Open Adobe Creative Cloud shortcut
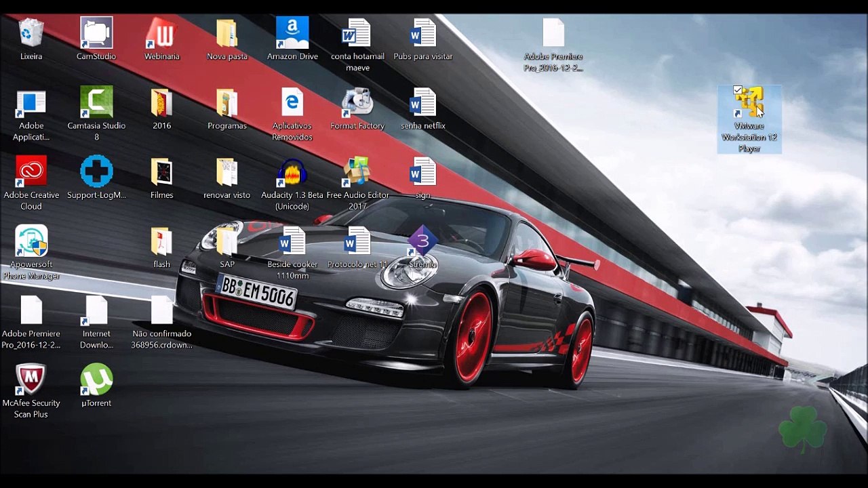This screenshot has height=488, width=868. [31, 171]
